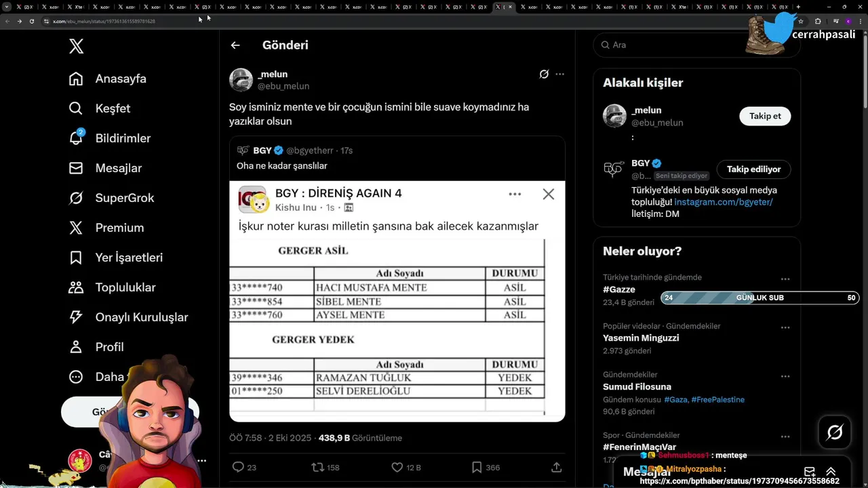
Task: Open Anasayfa home page
Action: [108, 79]
